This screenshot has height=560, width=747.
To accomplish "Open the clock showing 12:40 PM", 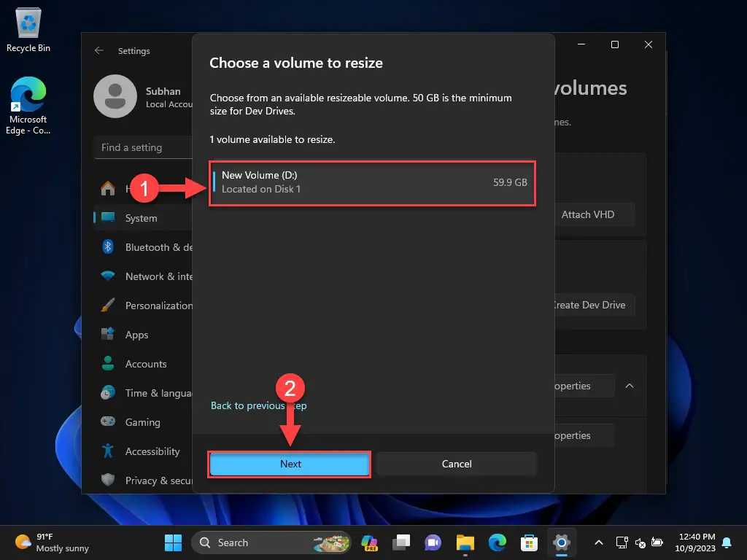I will tap(695, 542).
